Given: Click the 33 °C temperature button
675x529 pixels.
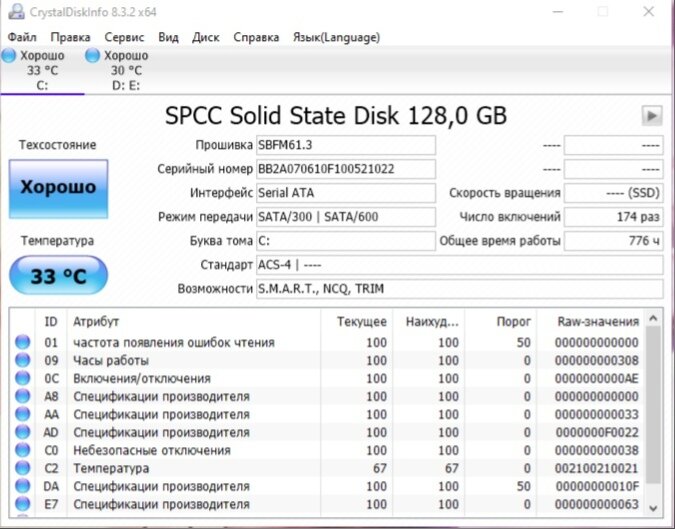Looking at the screenshot, I should (x=59, y=275).
